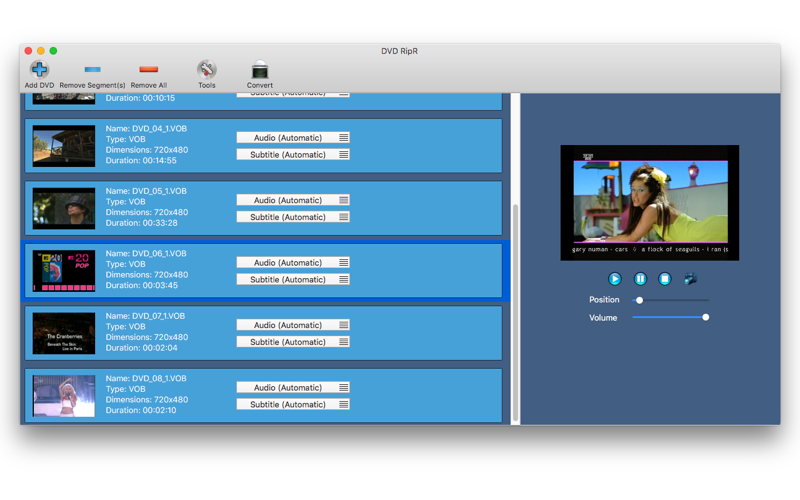
Task: Open the Tools icon in toolbar
Action: (x=207, y=69)
